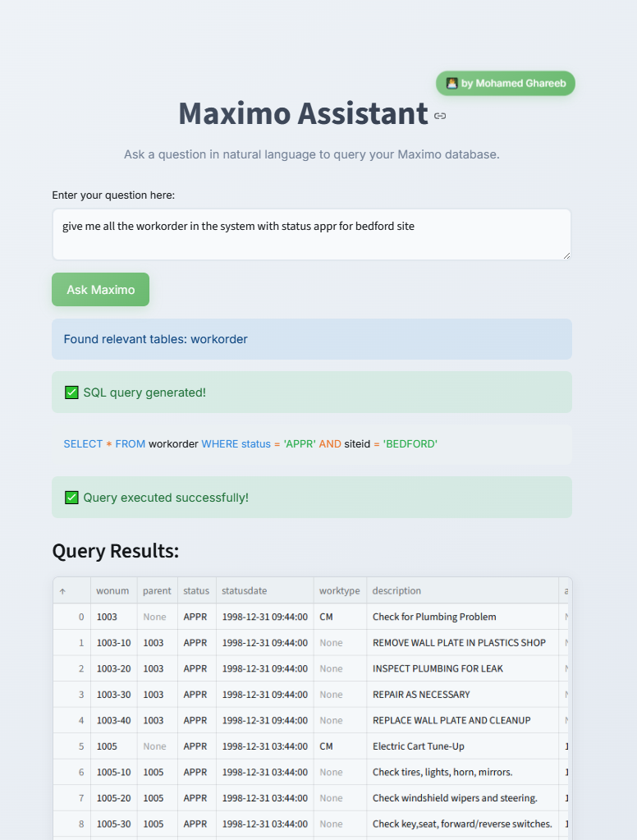Sort by the statusdate column header
The height and width of the screenshot is (840, 637).
point(264,591)
